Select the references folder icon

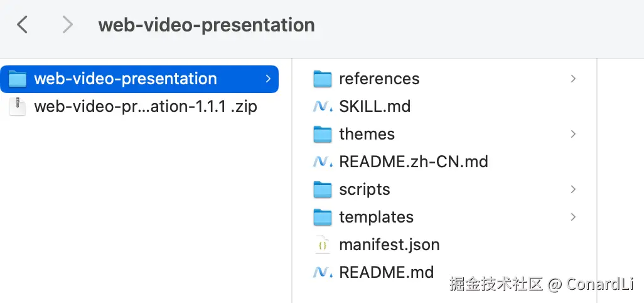323,79
